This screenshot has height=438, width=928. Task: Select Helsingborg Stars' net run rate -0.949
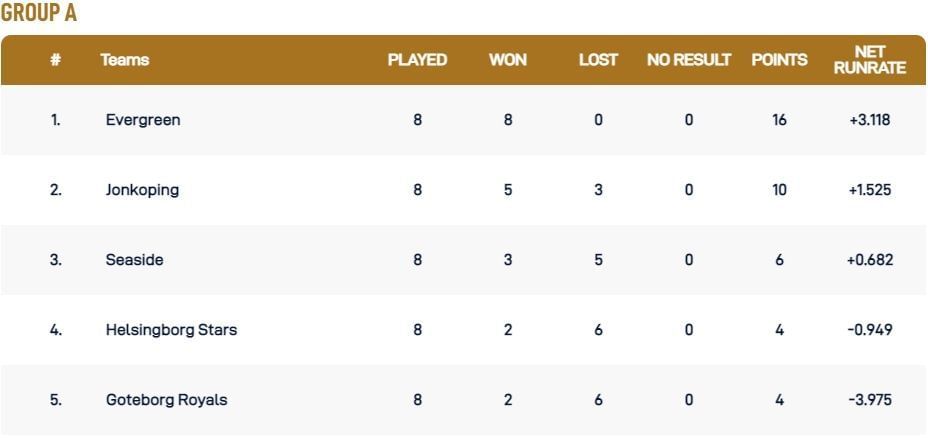(x=869, y=330)
